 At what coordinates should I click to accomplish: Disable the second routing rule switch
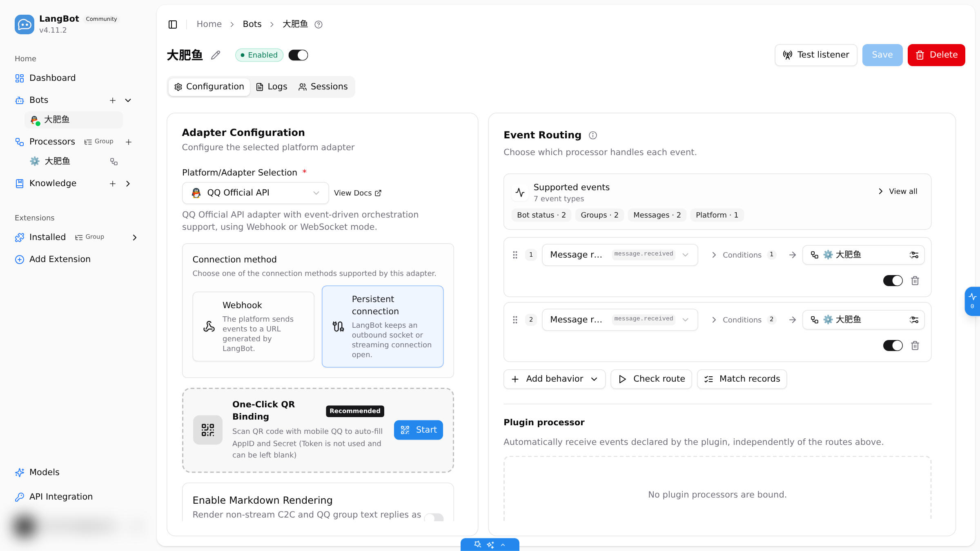(x=893, y=346)
